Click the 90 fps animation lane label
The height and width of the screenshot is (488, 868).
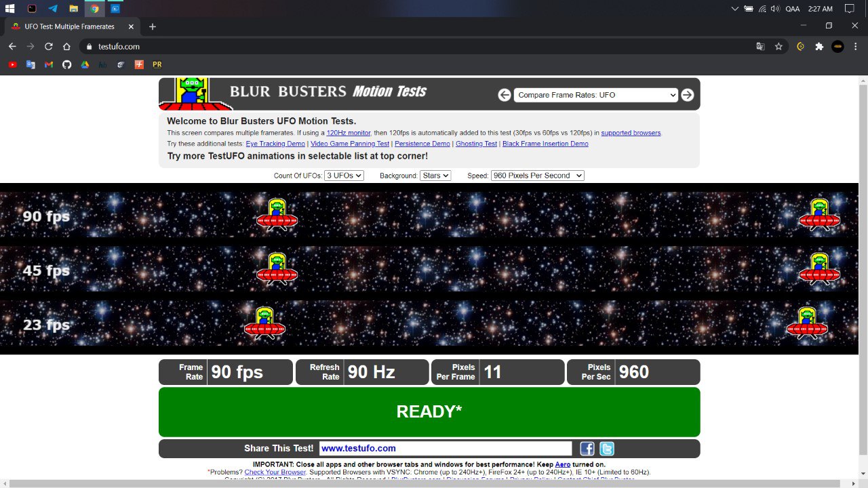coord(46,217)
